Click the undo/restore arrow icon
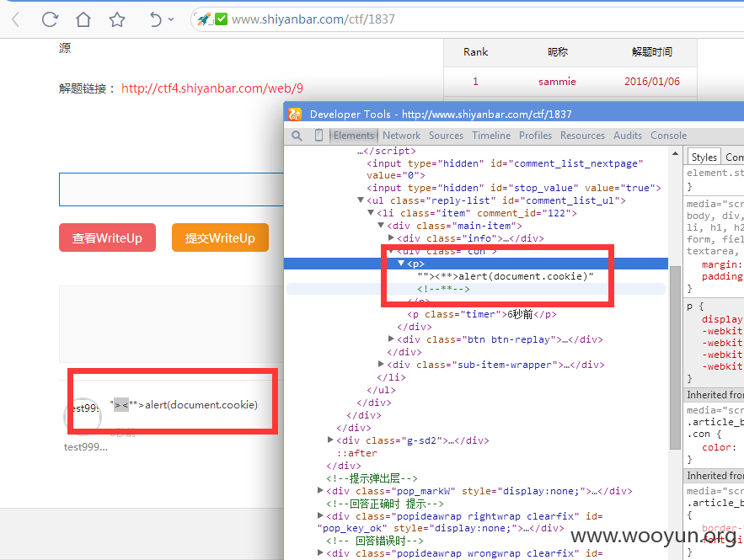744x560 pixels. 156,19
